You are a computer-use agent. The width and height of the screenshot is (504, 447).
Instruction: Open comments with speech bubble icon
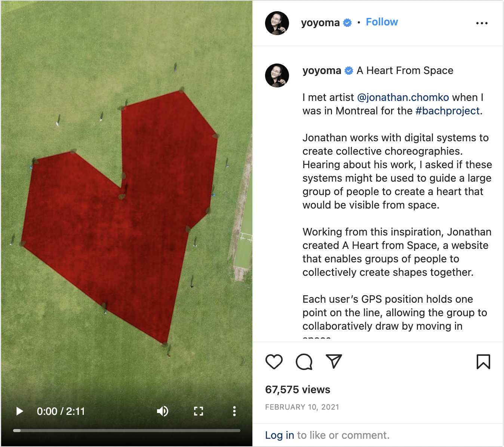(304, 362)
